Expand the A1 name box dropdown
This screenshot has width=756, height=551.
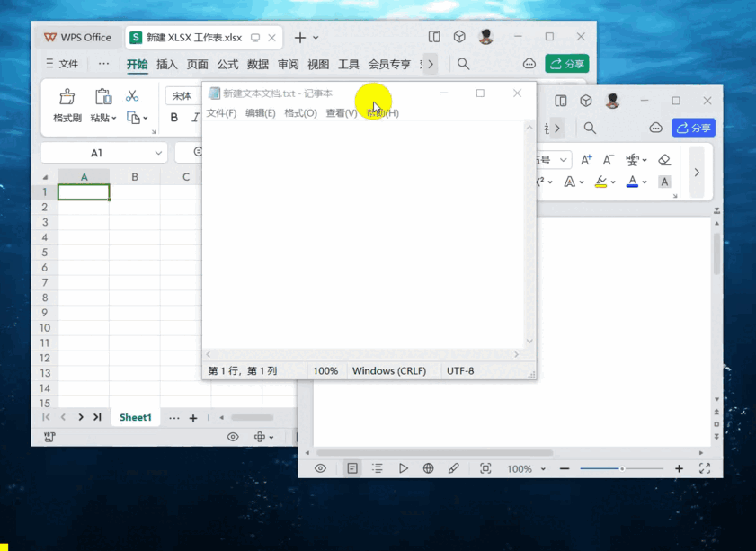[x=158, y=153]
